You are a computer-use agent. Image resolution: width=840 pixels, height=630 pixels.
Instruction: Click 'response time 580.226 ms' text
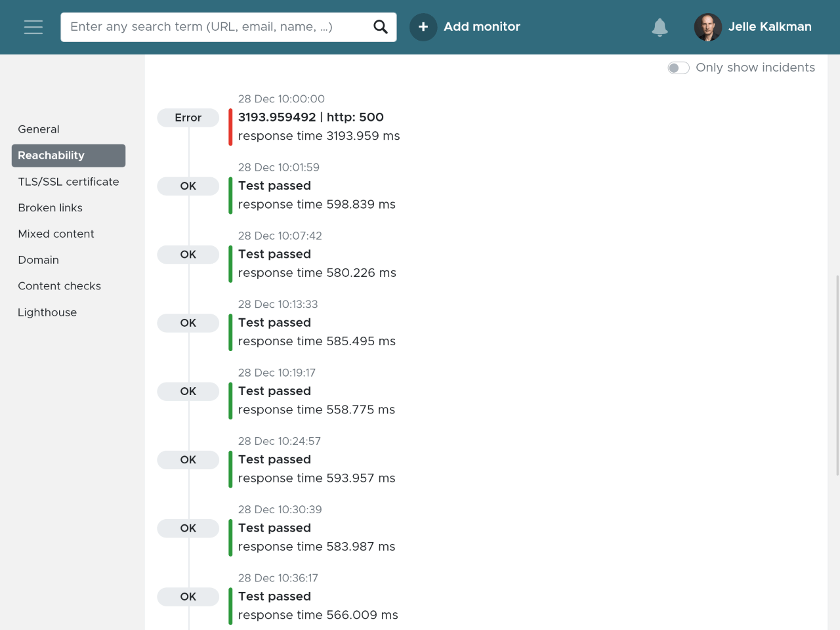317,273
